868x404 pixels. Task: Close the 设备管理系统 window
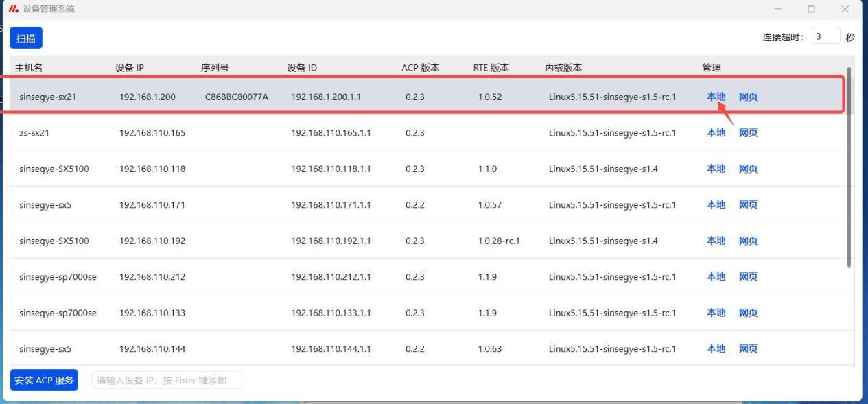click(845, 9)
